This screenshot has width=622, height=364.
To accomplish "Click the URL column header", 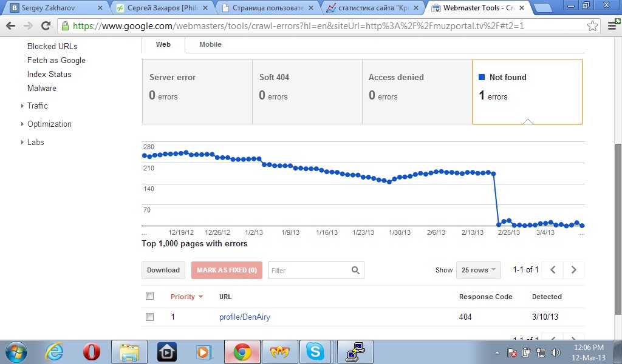I will [x=225, y=297].
